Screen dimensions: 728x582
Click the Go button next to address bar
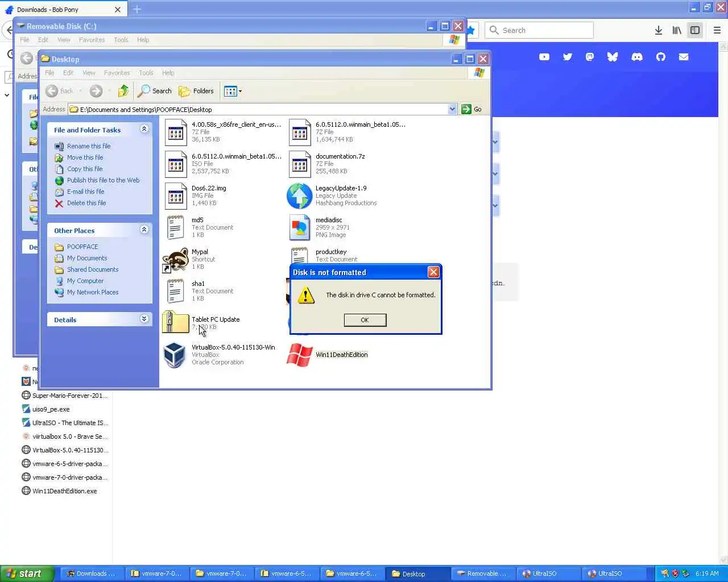[x=471, y=109]
